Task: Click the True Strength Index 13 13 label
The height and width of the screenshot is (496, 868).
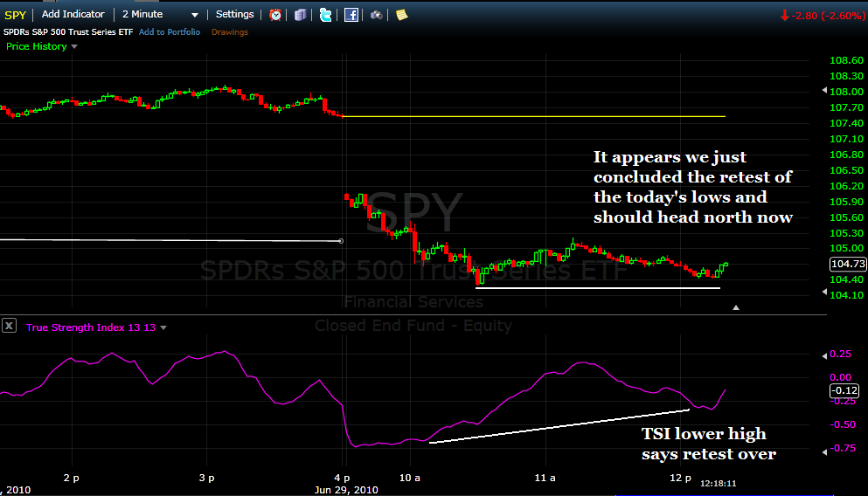Action: click(91, 327)
